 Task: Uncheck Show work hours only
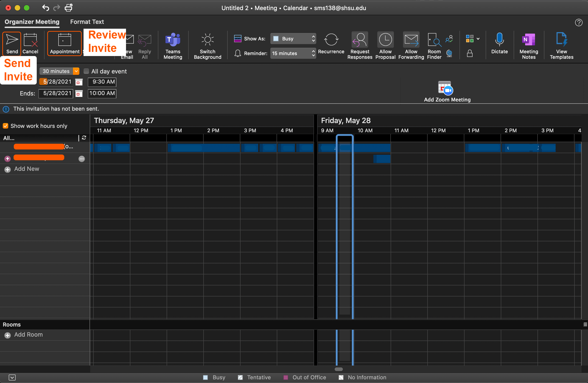(5, 126)
